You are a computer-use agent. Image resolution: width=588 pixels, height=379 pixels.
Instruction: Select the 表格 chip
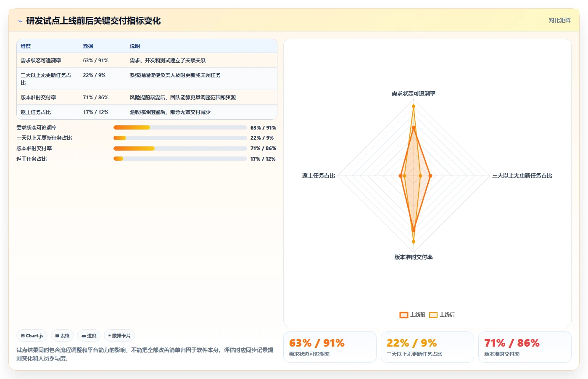tap(62, 336)
